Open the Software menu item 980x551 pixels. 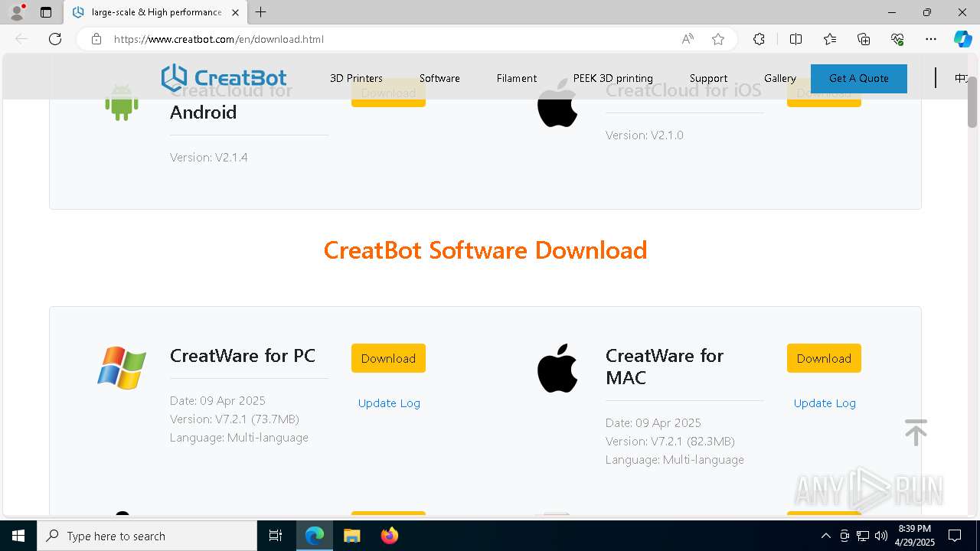[x=439, y=78]
